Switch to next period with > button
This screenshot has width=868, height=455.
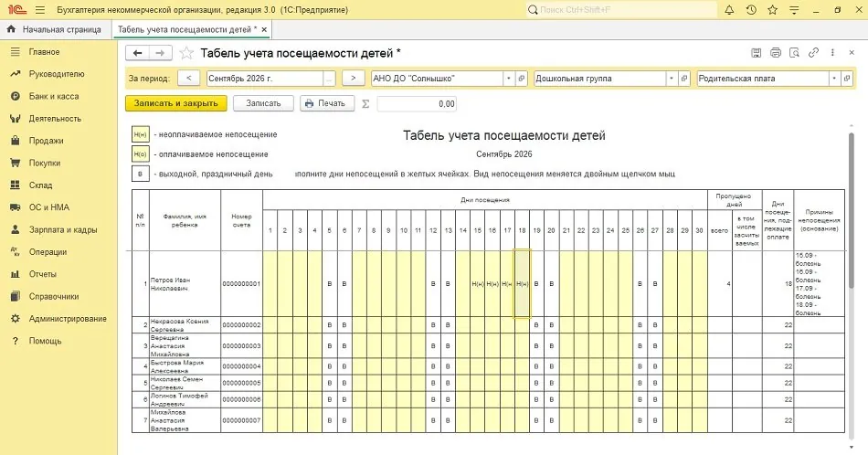[x=354, y=78]
